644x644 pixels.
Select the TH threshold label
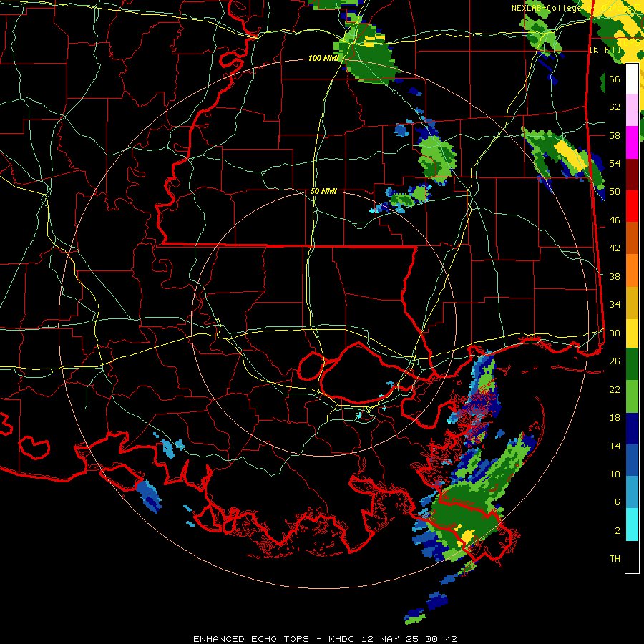pyautogui.click(x=615, y=559)
